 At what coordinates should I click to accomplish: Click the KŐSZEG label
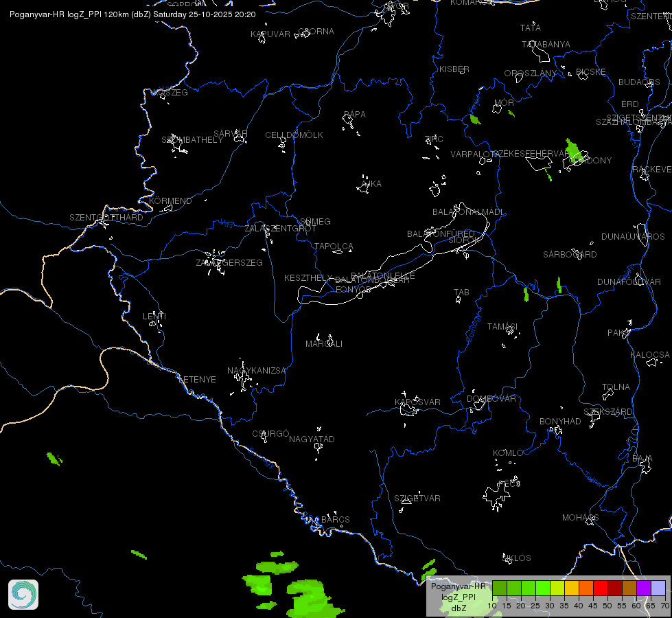click(170, 93)
